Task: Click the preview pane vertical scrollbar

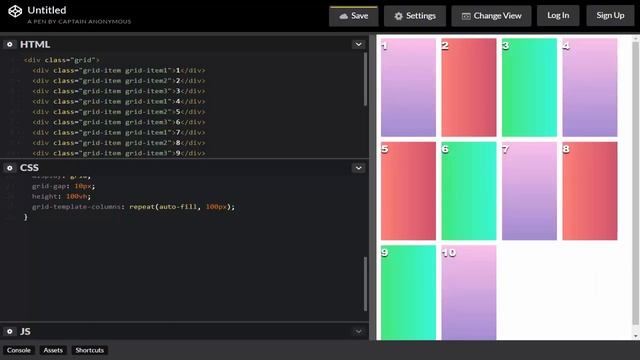Action: pyautogui.click(x=636, y=184)
